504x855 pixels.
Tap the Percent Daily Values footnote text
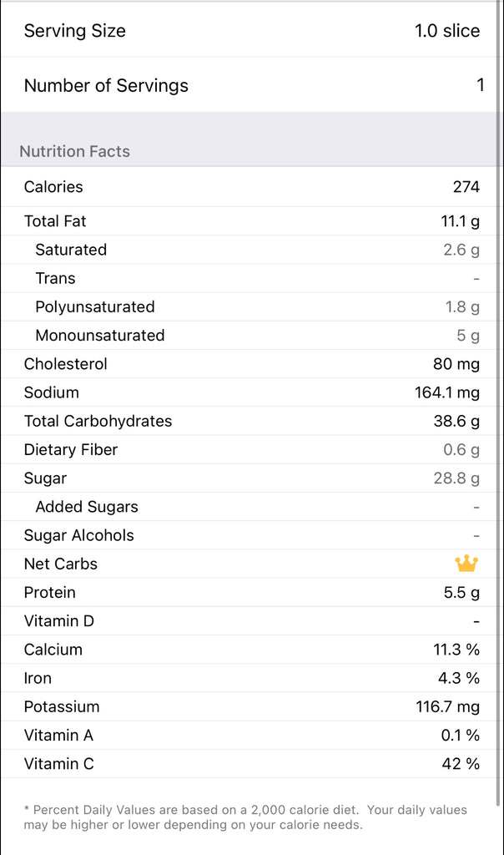[244, 817]
